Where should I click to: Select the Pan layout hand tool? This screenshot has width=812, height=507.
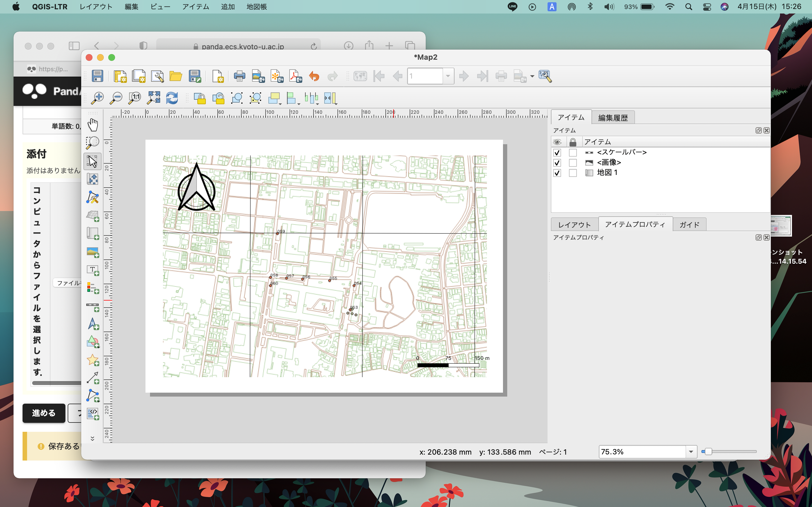[92, 125]
